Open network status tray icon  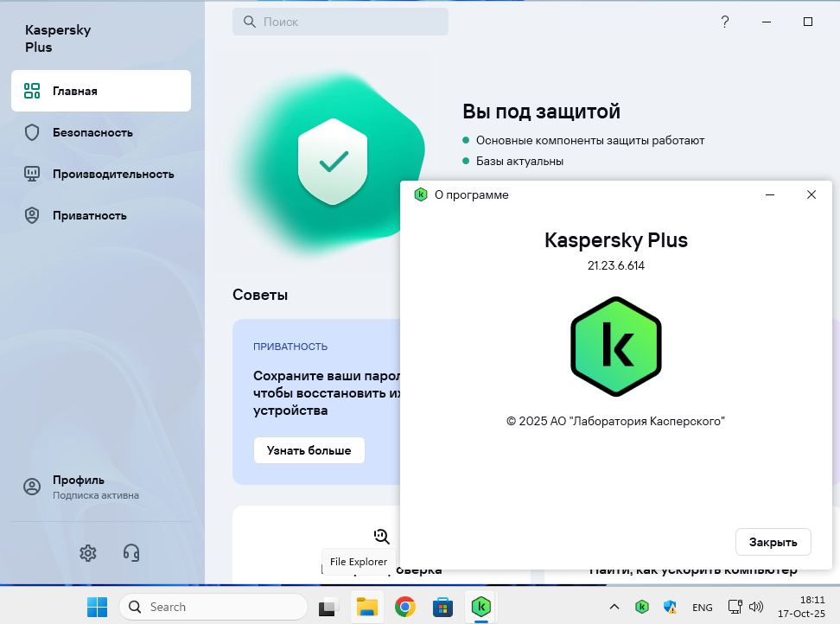[x=735, y=607]
